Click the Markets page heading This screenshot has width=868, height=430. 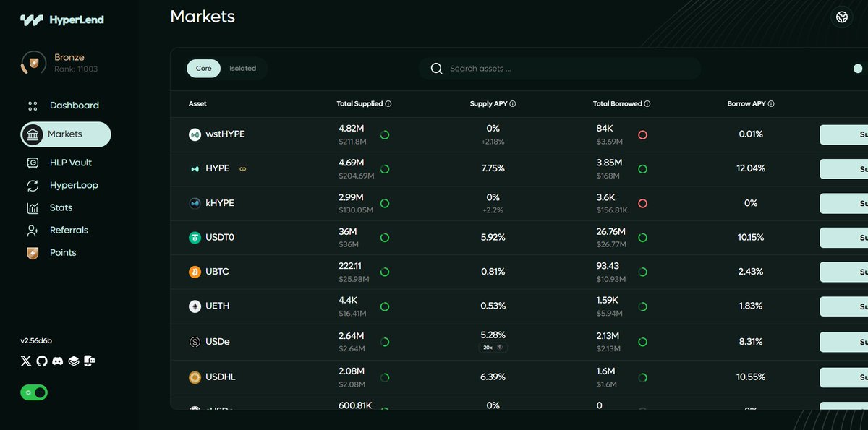pos(203,16)
